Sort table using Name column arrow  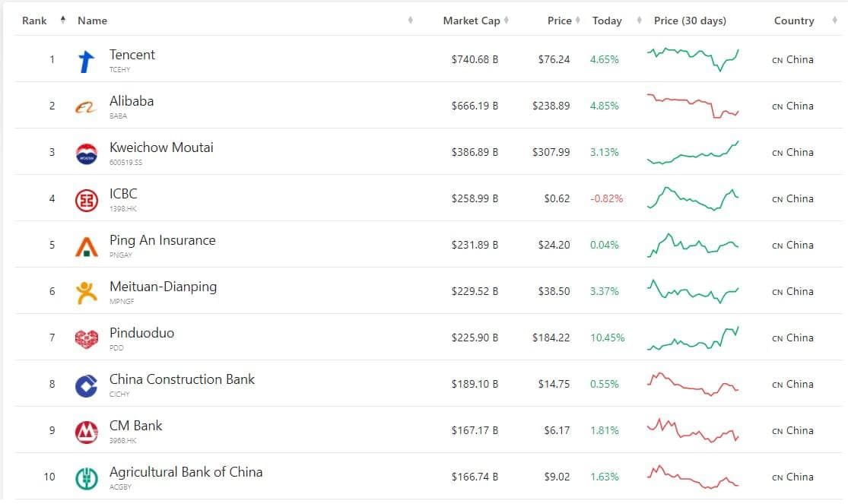click(411, 20)
